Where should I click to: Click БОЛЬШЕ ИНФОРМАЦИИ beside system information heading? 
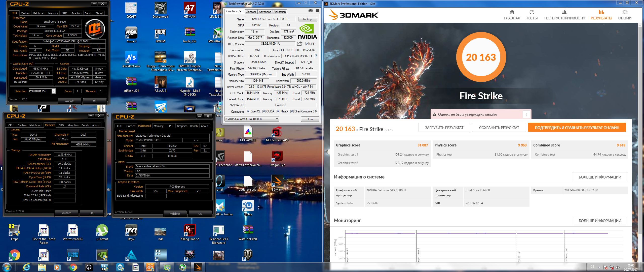click(x=600, y=177)
